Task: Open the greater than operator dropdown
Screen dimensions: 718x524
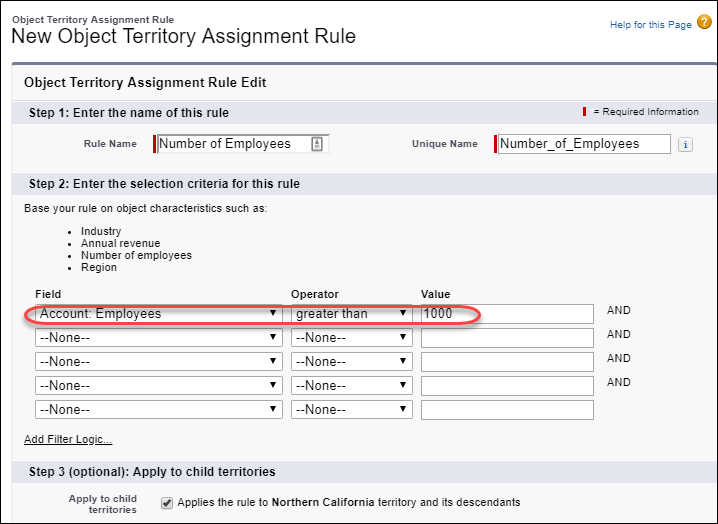Action: (352, 314)
